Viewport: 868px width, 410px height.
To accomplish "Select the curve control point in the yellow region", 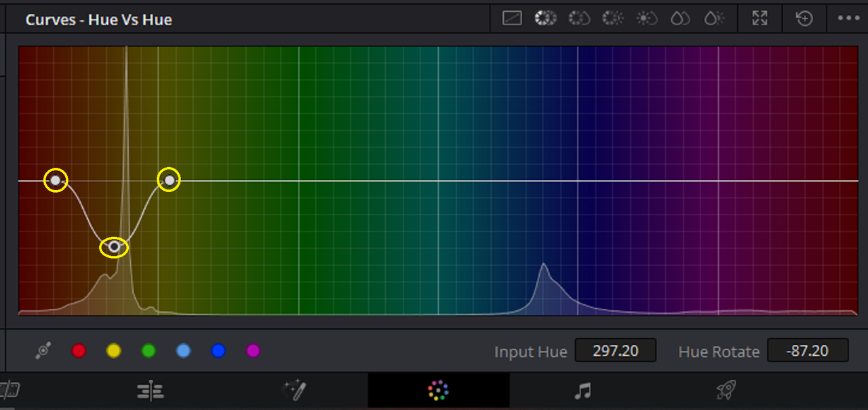I will coord(169,180).
